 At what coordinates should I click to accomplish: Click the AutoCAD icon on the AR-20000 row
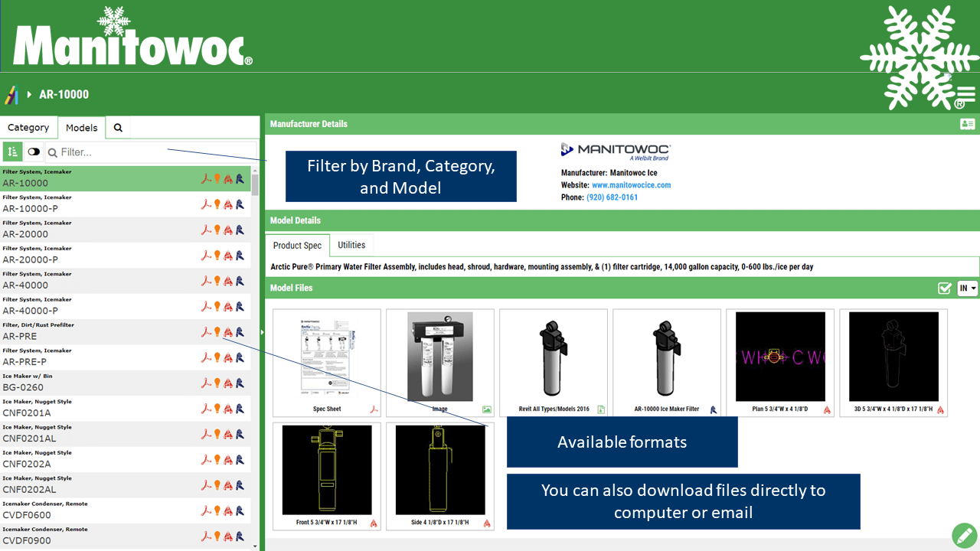click(228, 230)
